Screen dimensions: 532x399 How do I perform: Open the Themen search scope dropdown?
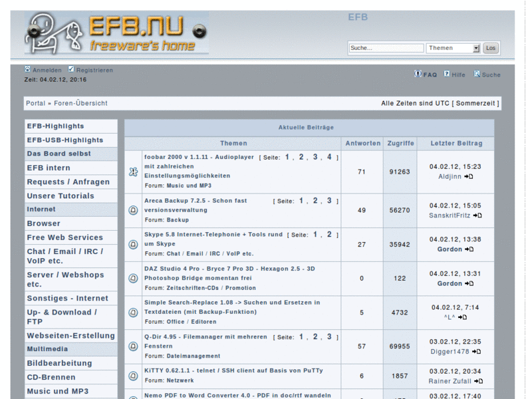[453, 48]
